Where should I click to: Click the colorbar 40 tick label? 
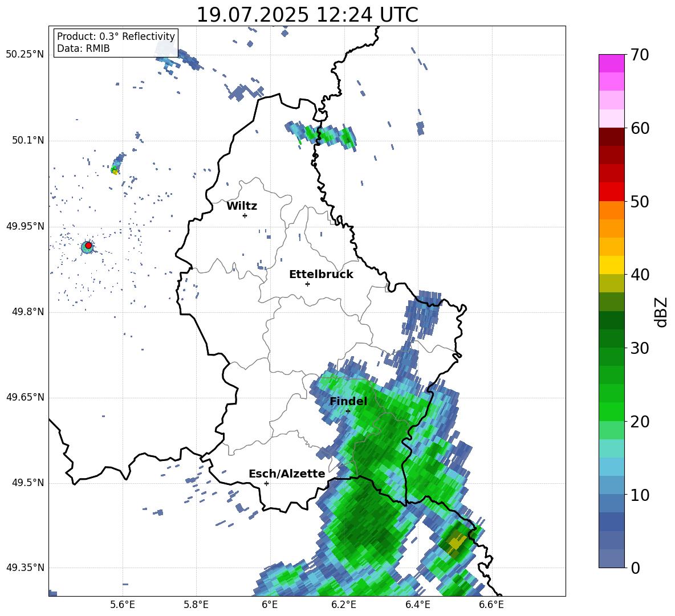coord(640,275)
